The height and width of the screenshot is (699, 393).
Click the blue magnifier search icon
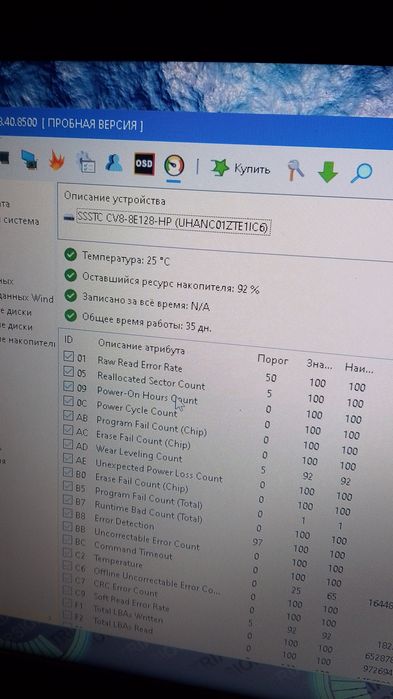point(360,173)
